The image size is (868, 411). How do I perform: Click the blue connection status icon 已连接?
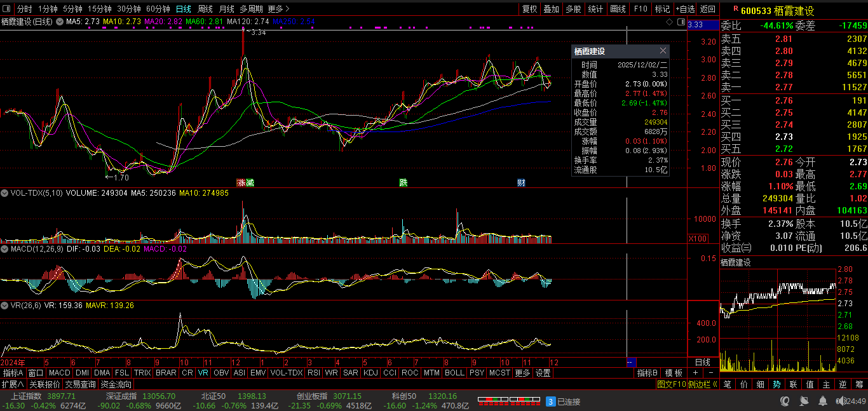coord(551,401)
